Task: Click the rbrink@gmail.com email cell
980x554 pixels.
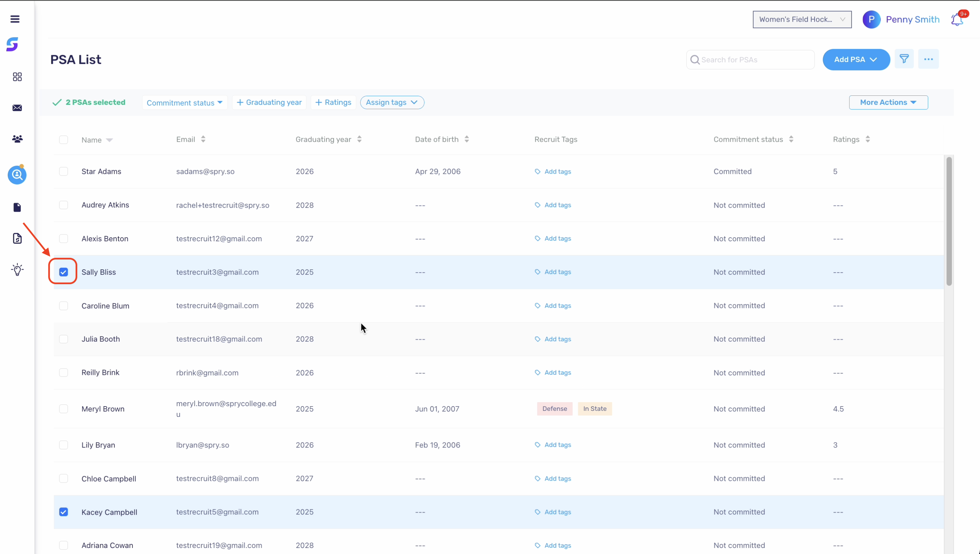Action: coord(207,373)
